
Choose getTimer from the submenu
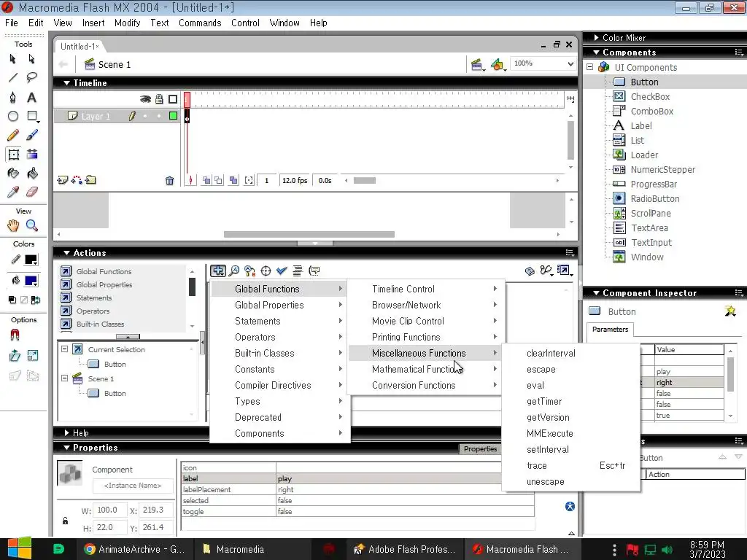coord(570,402)
